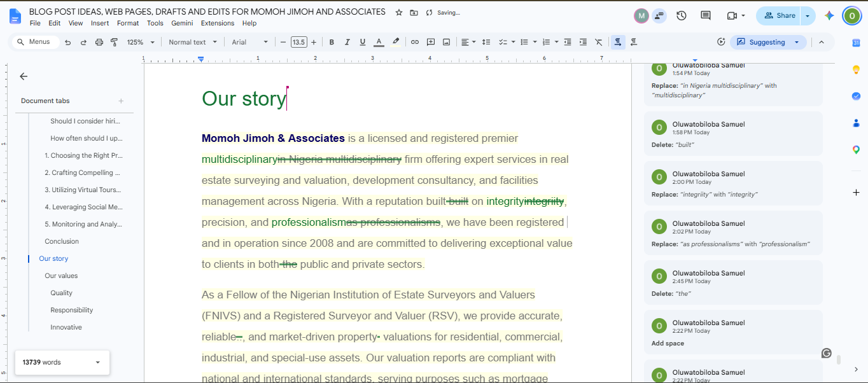Select the Quality heading in the outline
The height and width of the screenshot is (383, 868).
(x=62, y=293)
